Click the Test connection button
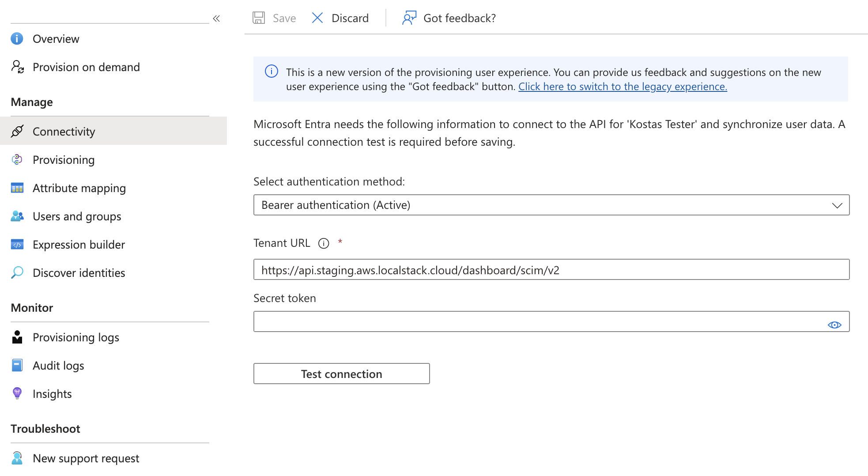 point(342,374)
